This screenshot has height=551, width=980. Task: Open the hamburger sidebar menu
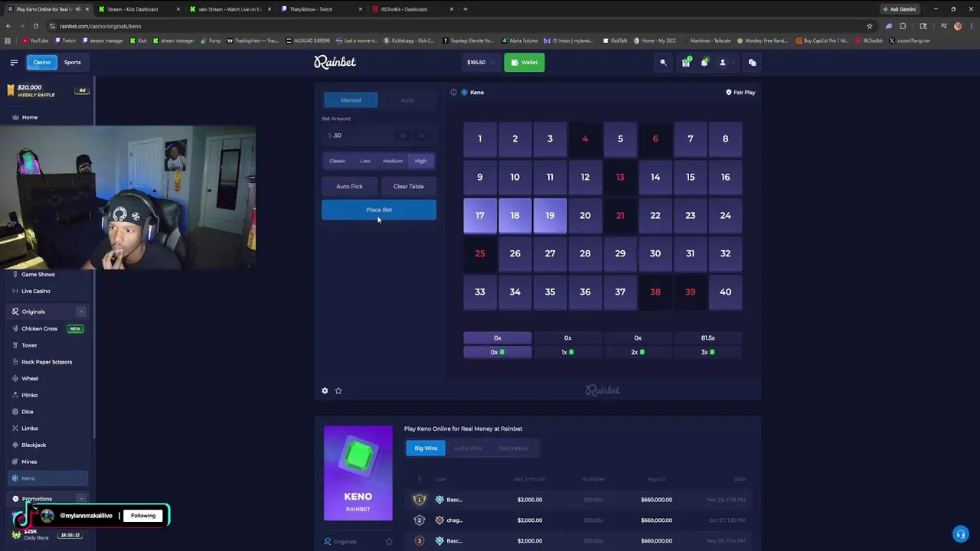[14, 62]
